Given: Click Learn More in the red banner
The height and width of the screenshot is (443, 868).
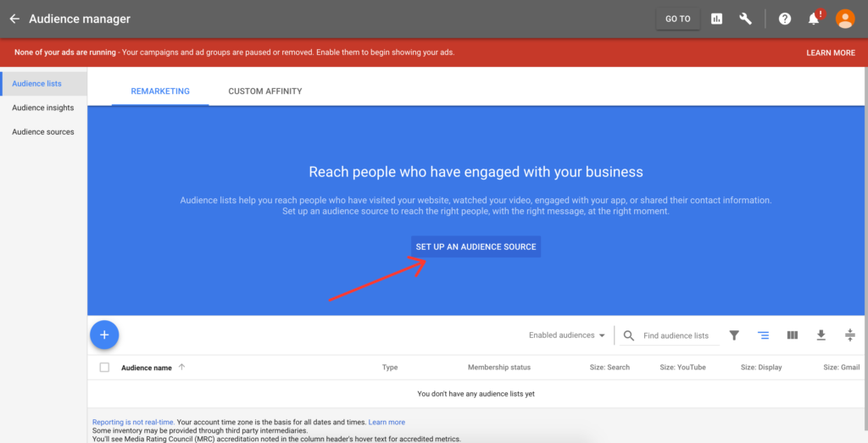Looking at the screenshot, I should 830,53.
